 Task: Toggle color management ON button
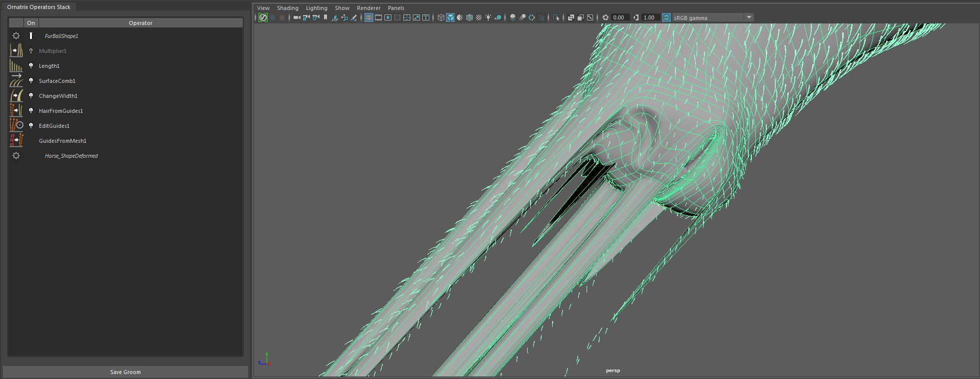pos(666,17)
